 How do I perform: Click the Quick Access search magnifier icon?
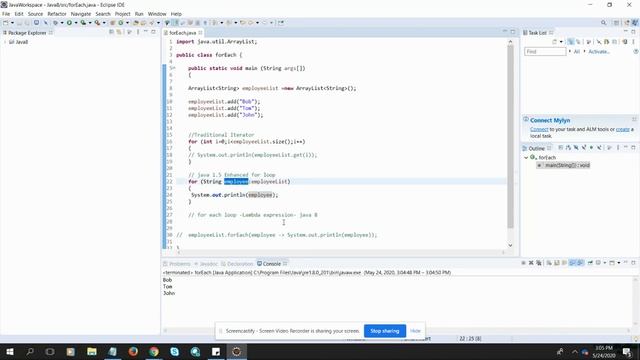point(603,23)
